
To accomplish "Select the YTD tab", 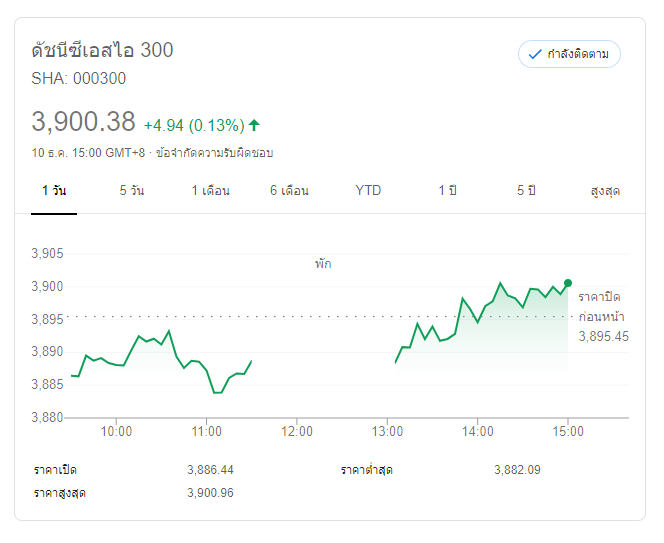I will pyautogui.click(x=368, y=190).
